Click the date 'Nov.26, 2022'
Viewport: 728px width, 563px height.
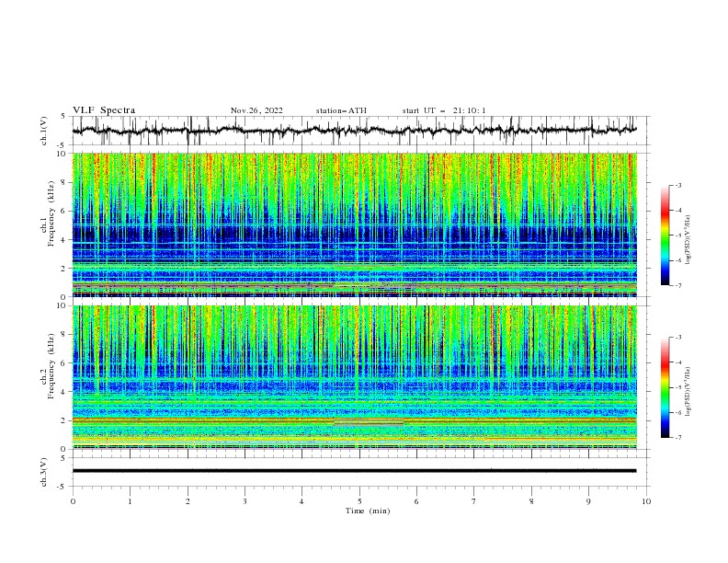click(x=256, y=110)
